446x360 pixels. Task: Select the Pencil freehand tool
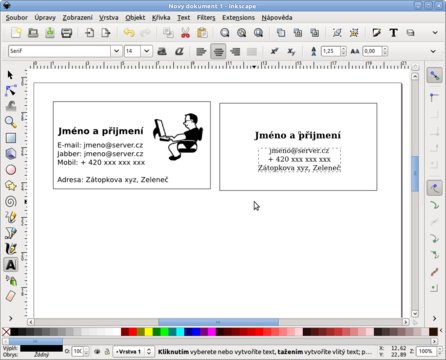tap(11, 217)
